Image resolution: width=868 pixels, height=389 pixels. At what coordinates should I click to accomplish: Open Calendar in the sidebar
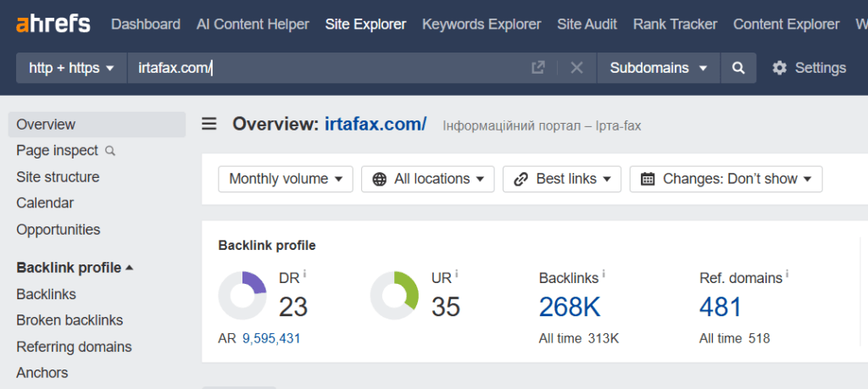(45, 203)
